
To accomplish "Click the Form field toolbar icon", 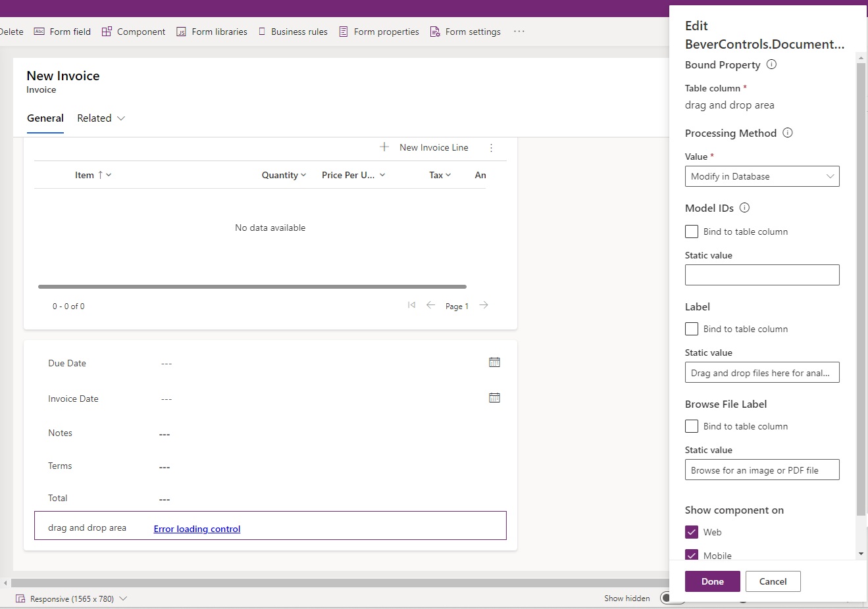I will coord(39,32).
